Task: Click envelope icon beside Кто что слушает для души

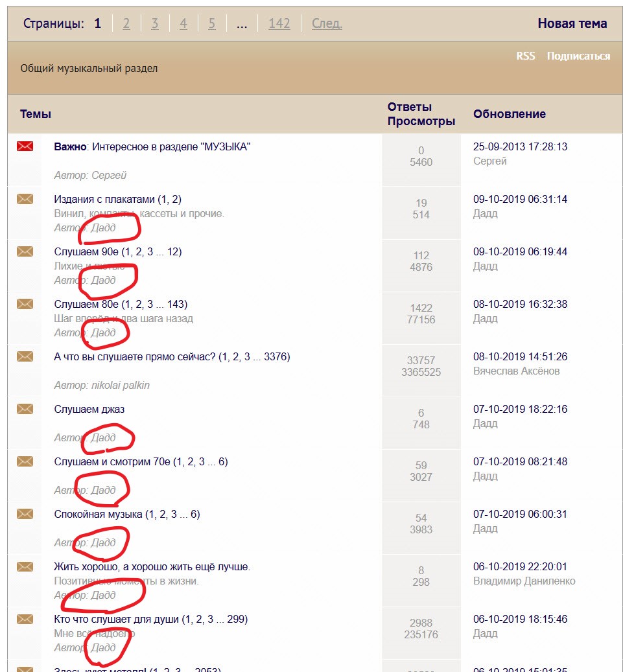Action: pyautogui.click(x=25, y=619)
